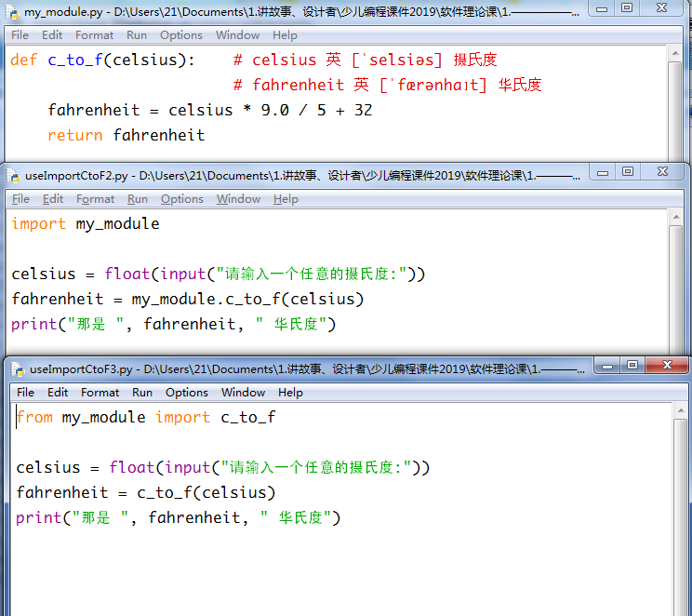This screenshot has height=616, width=692.
Task: Minimize the my_module.py window
Action: (602, 8)
